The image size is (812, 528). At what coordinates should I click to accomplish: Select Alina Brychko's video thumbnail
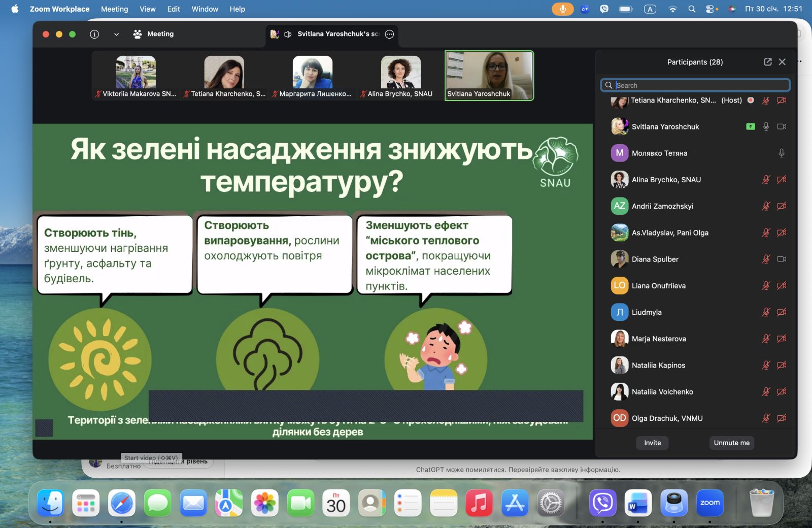pyautogui.click(x=400, y=75)
